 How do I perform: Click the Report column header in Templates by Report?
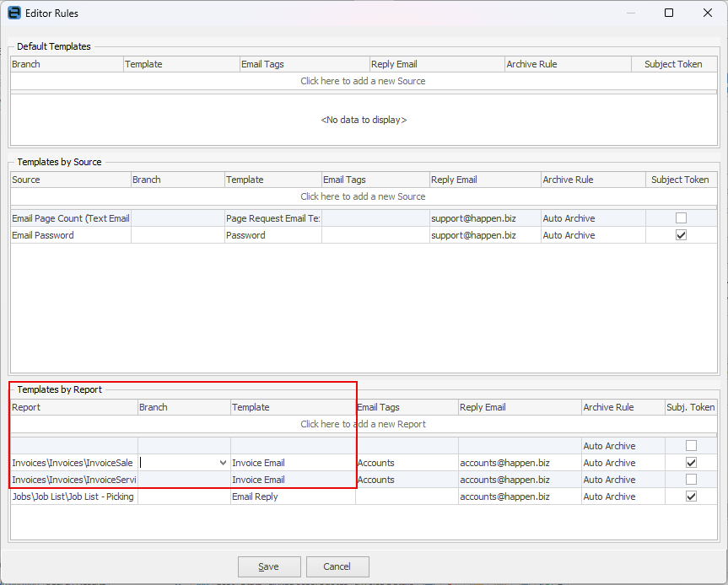click(x=74, y=407)
